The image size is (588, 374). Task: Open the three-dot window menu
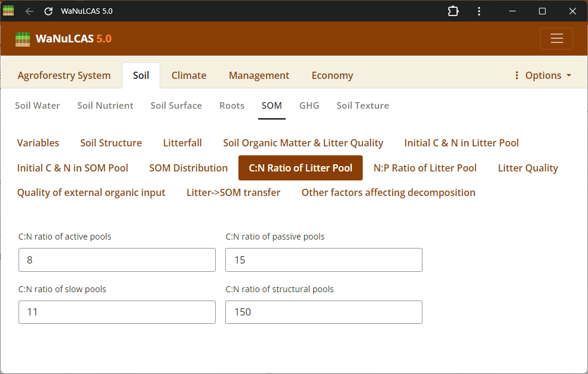[x=479, y=11]
